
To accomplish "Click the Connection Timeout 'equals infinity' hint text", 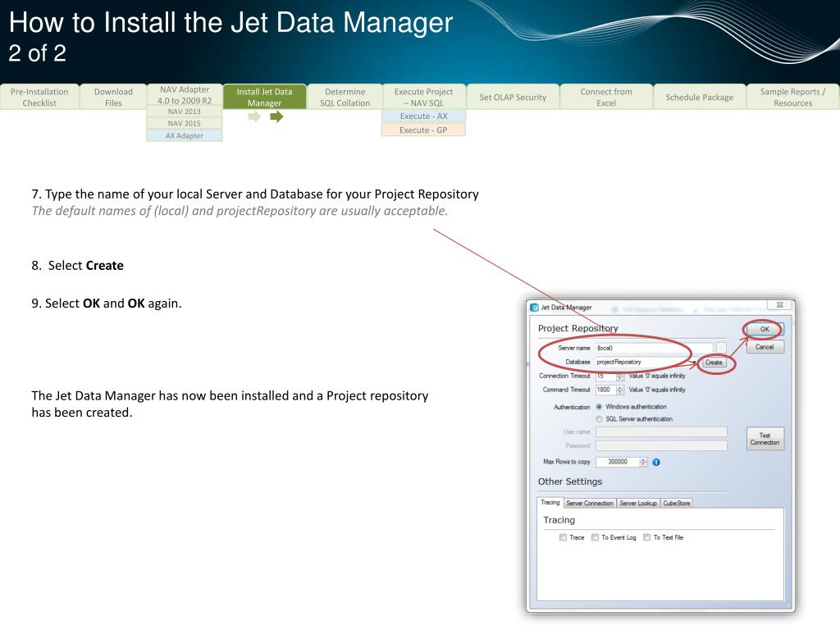I will [x=657, y=376].
